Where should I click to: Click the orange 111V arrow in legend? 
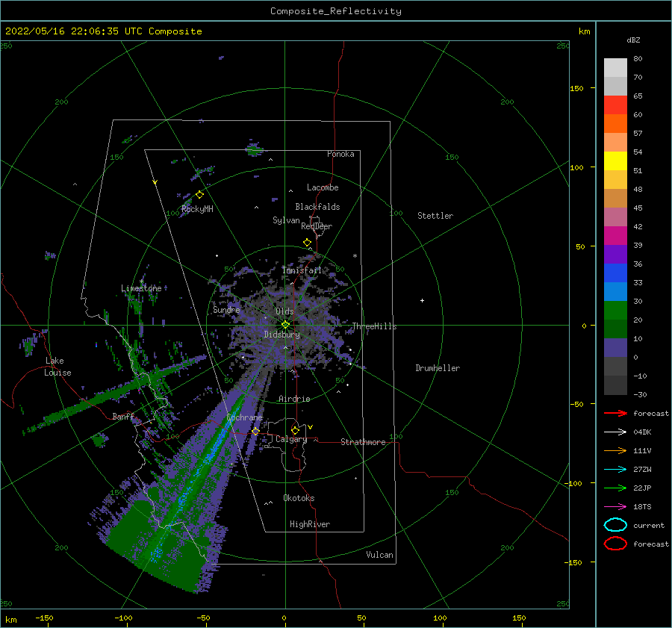[615, 450]
